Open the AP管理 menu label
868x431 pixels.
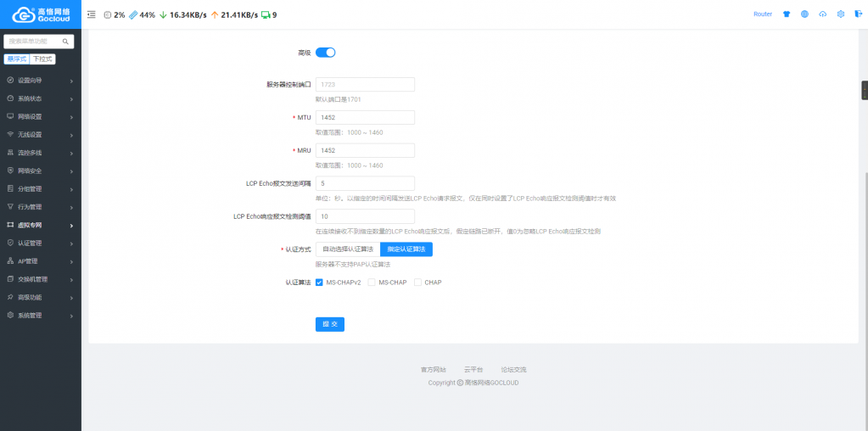pos(28,261)
